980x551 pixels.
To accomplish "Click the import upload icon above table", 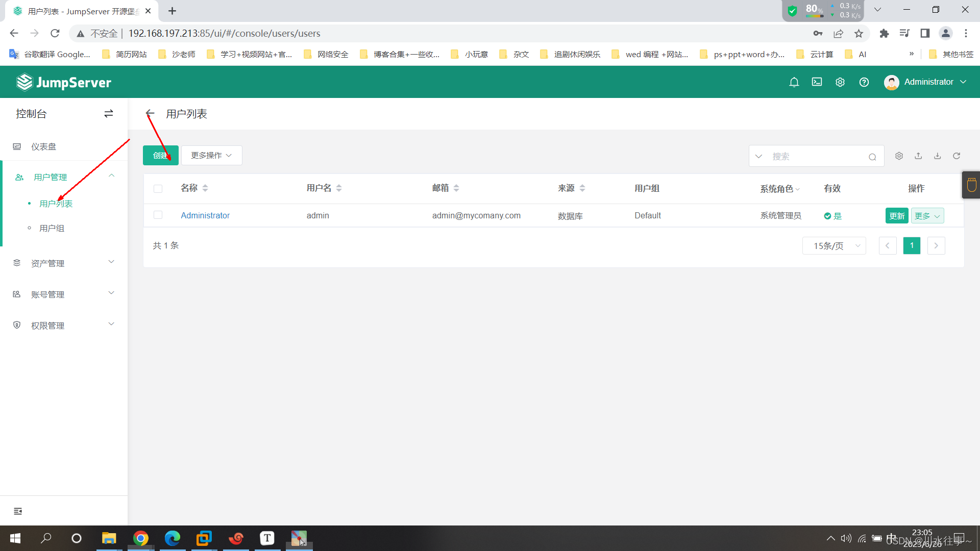I will click(x=918, y=156).
